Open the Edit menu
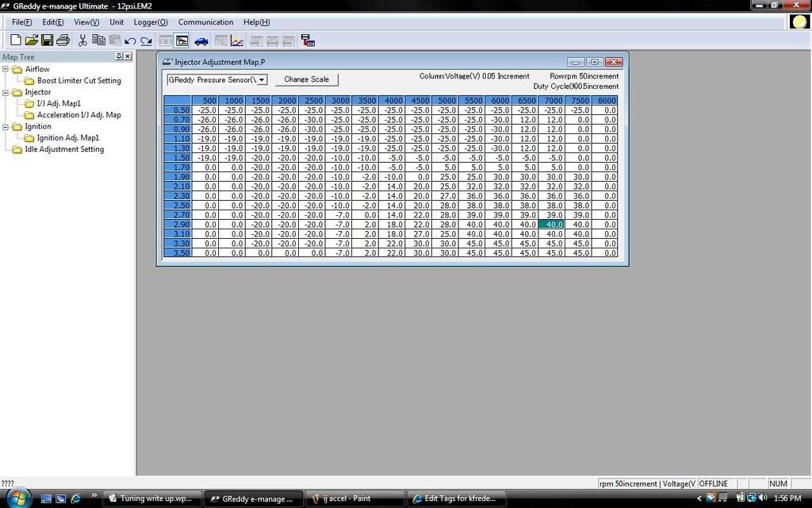Viewport: 812px width, 508px height. (53, 21)
